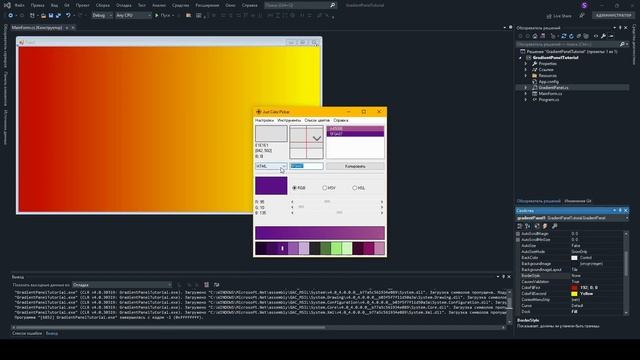
Task: Switch to the Обозреватель решений bottom tab
Action: point(538,201)
